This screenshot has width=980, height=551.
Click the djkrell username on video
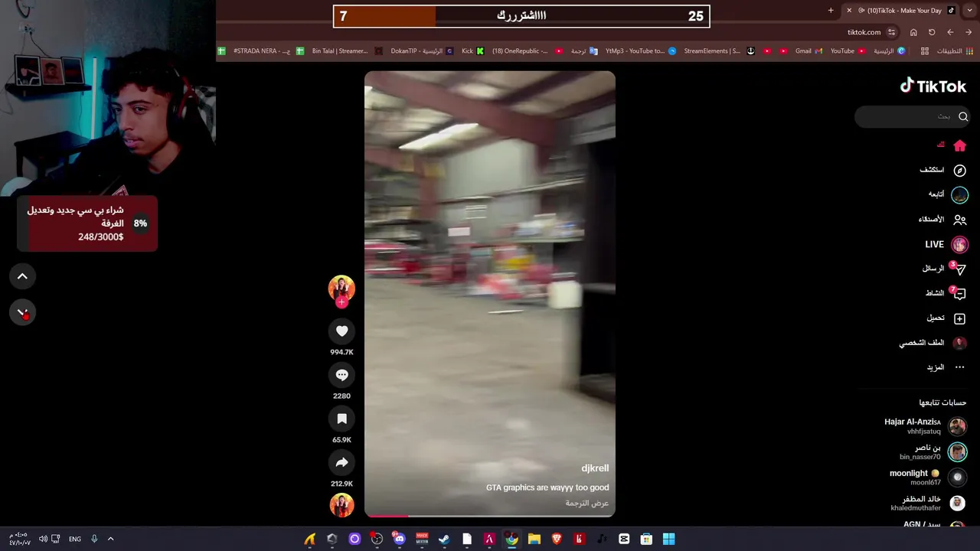(x=595, y=468)
